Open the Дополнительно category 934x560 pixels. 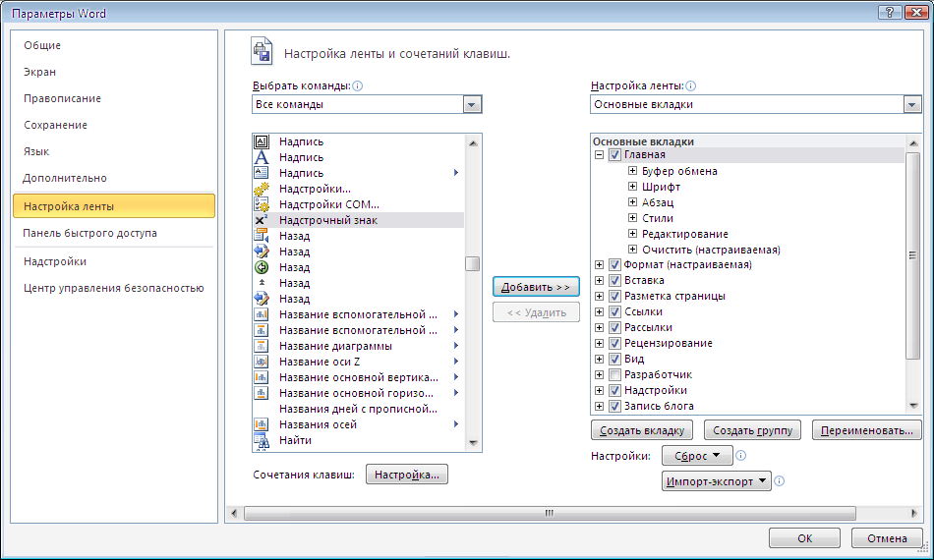coord(65,178)
